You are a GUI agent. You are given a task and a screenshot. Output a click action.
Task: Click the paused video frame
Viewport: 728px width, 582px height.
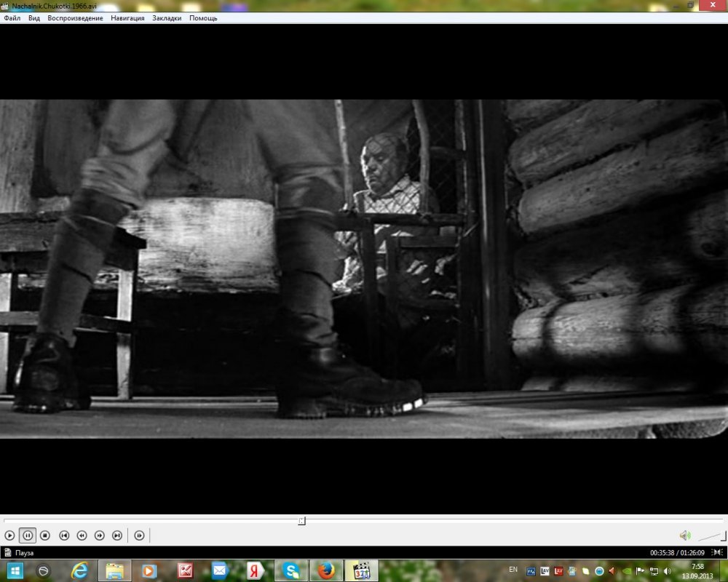point(364,268)
